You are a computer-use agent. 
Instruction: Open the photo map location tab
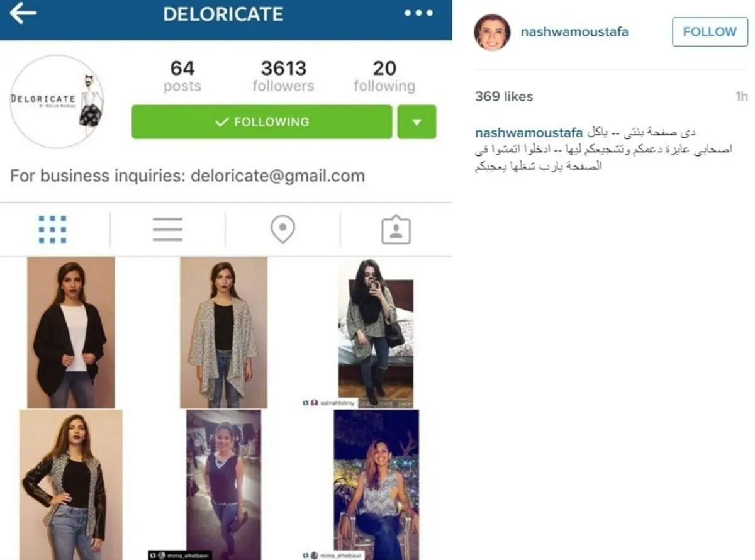point(282,230)
